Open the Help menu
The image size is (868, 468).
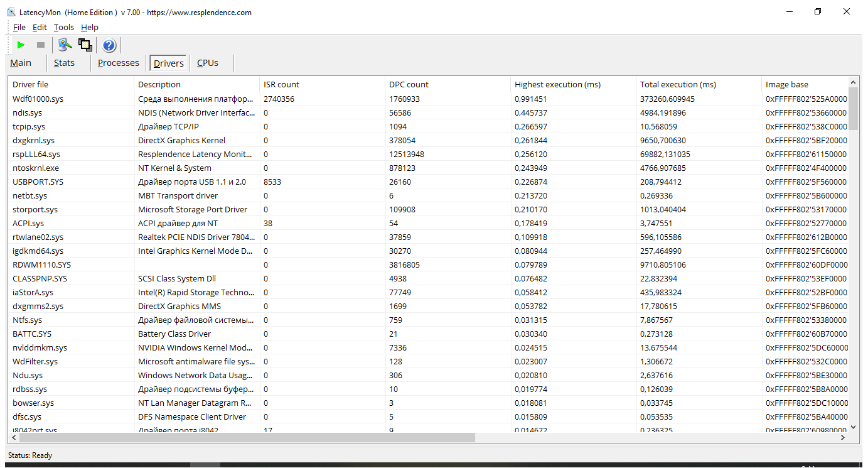90,27
